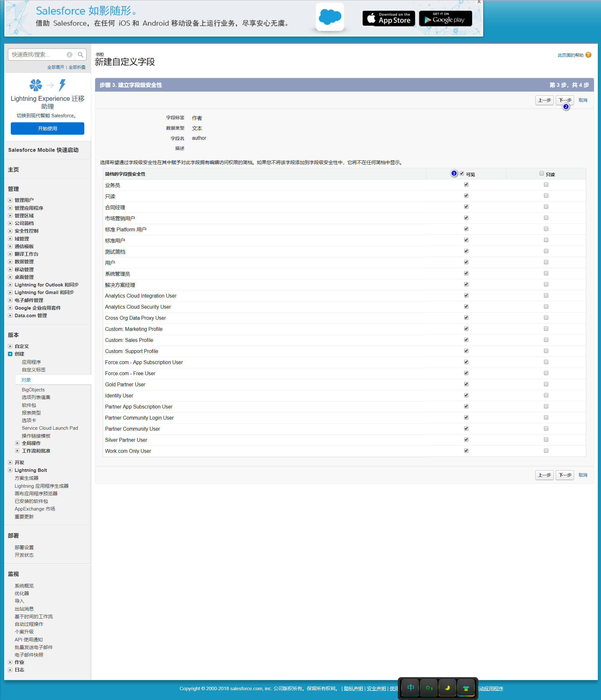Open 对象 under 创建 menu
Screen dimensions: 601x700
tap(26, 380)
